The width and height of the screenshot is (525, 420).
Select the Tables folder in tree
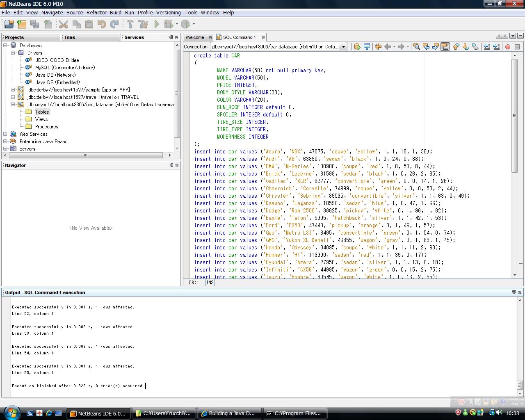tap(42, 112)
